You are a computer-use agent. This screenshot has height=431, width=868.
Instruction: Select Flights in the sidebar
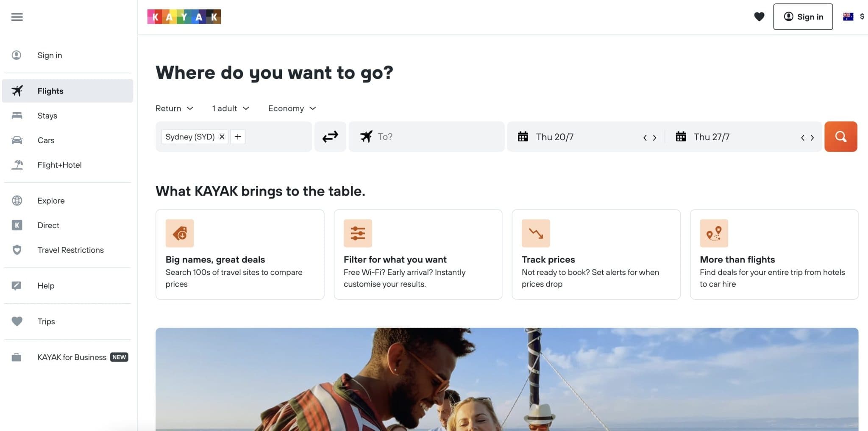[x=67, y=91]
